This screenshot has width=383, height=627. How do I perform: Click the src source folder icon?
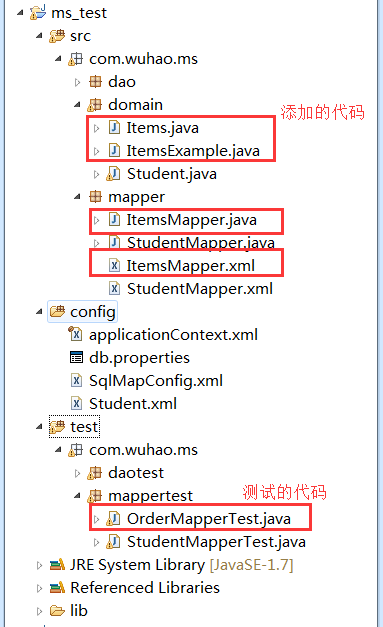[57, 36]
